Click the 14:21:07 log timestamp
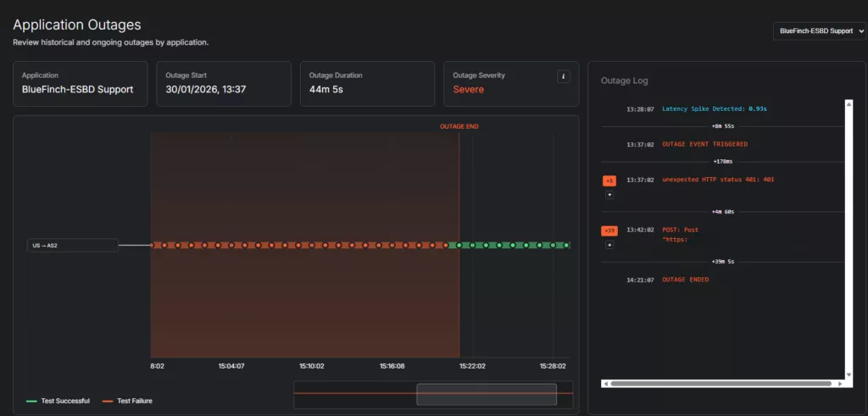The width and height of the screenshot is (868, 416). pyautogui.click(x=641, y=280)
